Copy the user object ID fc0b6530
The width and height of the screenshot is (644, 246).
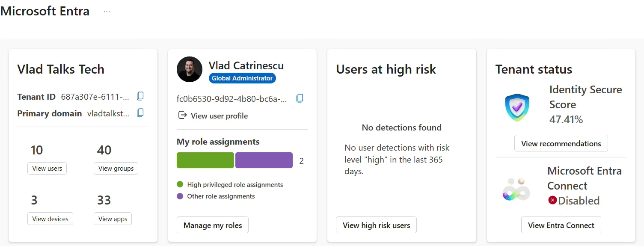click(300, 98)
